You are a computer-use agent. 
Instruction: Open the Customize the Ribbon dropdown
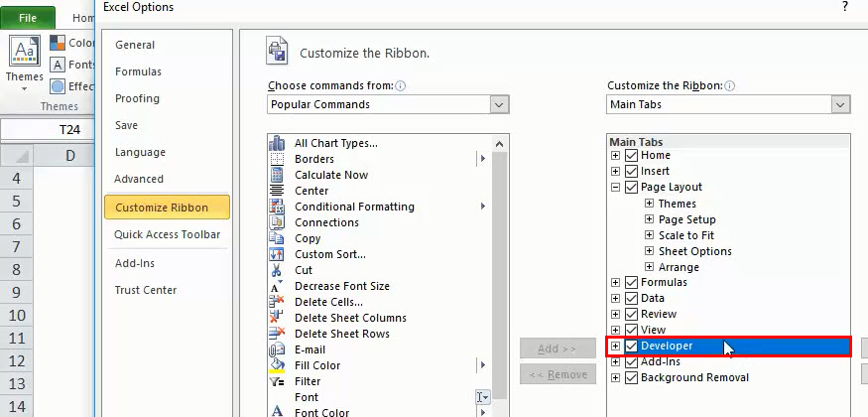pyautogui.click(x=840, y=104)
